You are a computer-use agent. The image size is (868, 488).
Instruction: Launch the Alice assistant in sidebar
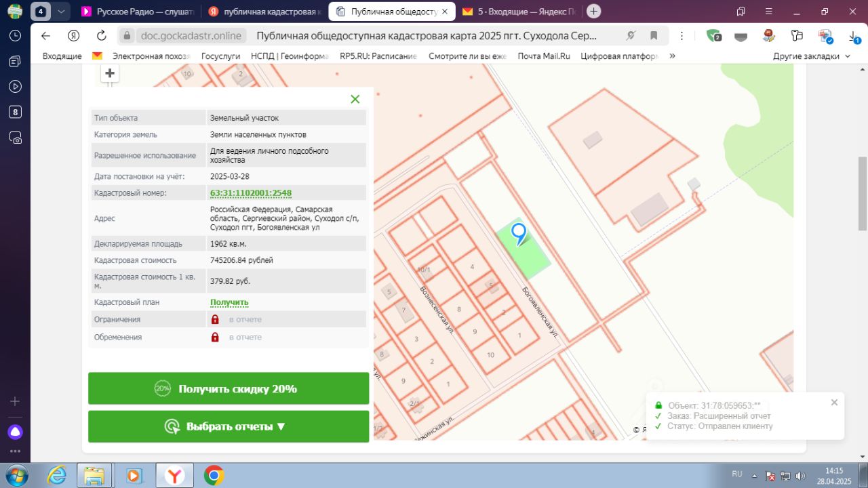pyautogui.click(x=15, y=432)
